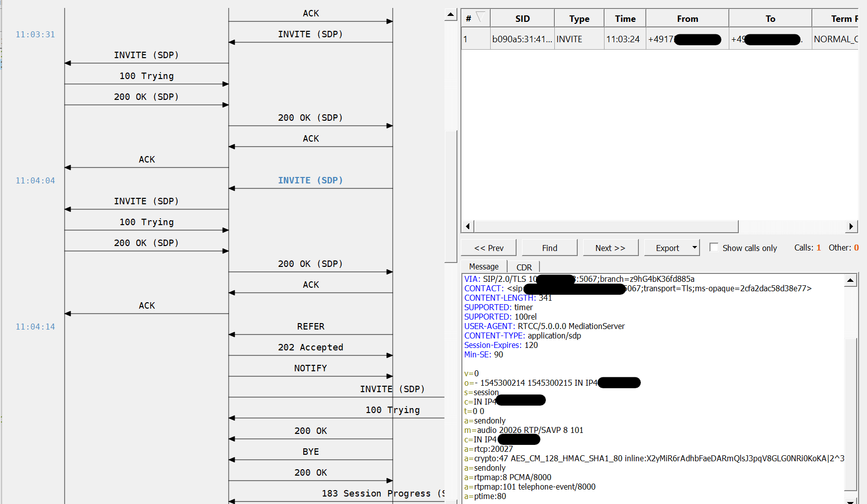Sort by the SID column header
This screenshot has width=867, height=504.
pos(522,19)
